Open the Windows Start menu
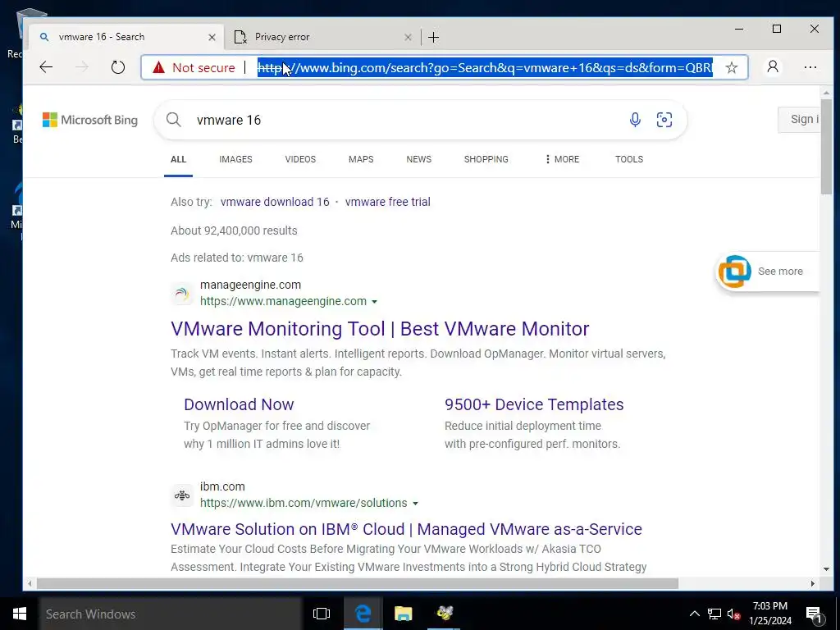This screenshot has width=840, height=630. click(20, 614)
